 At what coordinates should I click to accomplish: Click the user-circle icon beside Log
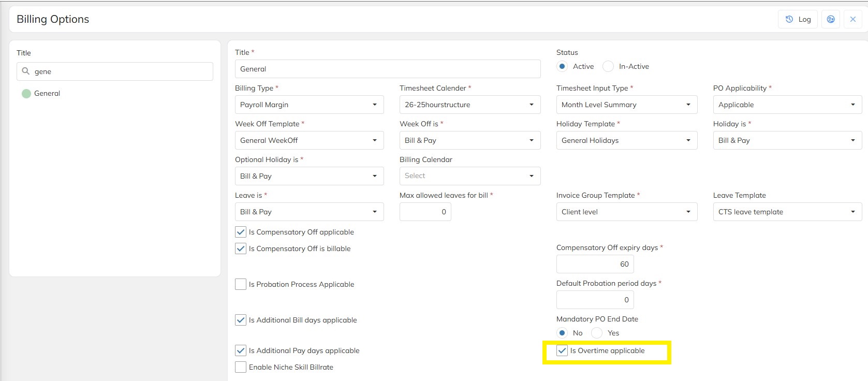click(831, 19)
